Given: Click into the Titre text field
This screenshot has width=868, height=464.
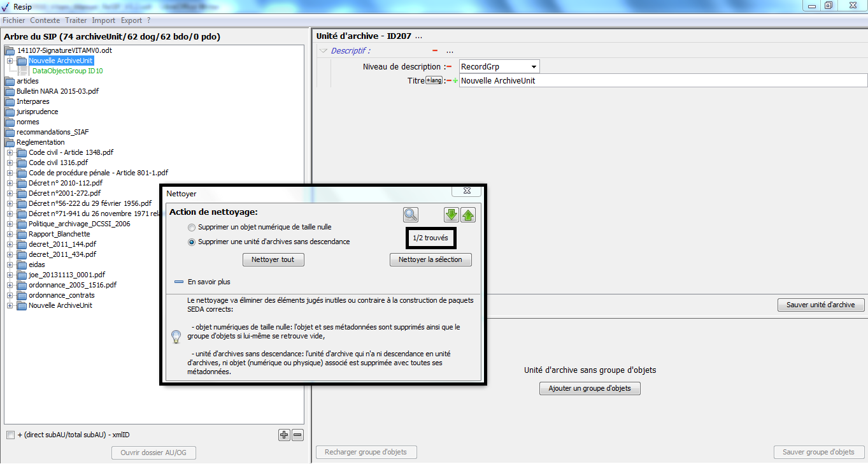Looking at the screenshot, I should pos(662,81).
